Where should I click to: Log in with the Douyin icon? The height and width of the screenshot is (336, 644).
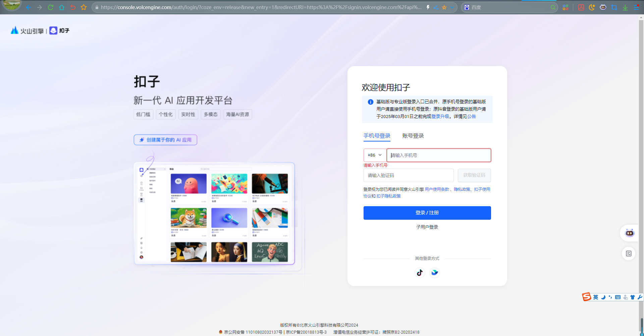click(x=420, y=273)
